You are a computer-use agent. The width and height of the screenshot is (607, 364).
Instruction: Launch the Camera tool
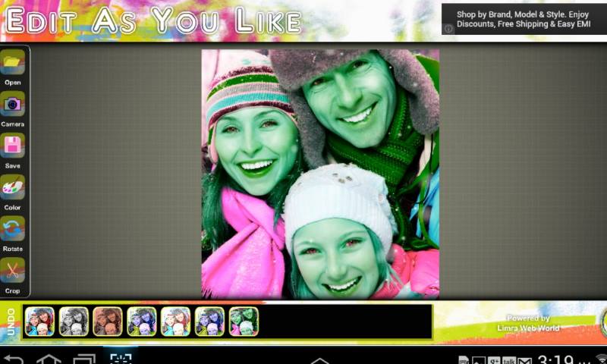point(12,104)
